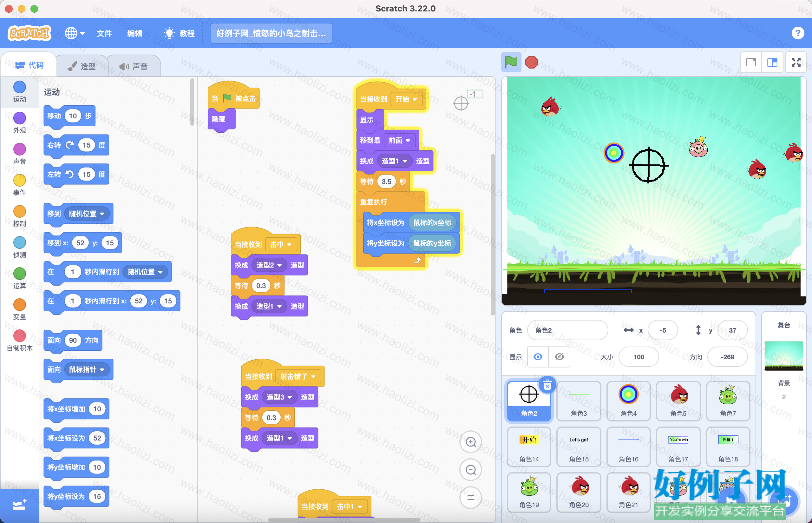Select sprite 角色5 thumbnail
Screen dimensions: 812x523
(678, 401)
